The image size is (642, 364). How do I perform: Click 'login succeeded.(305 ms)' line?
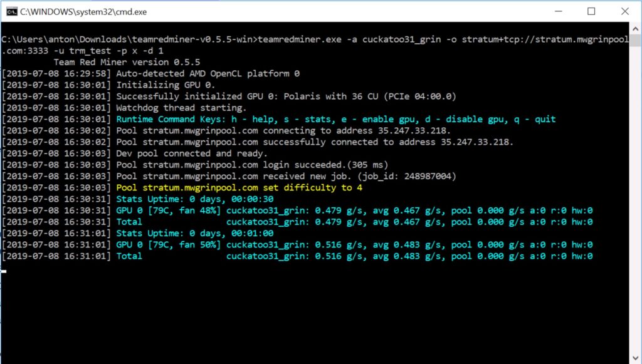point(195,165)
